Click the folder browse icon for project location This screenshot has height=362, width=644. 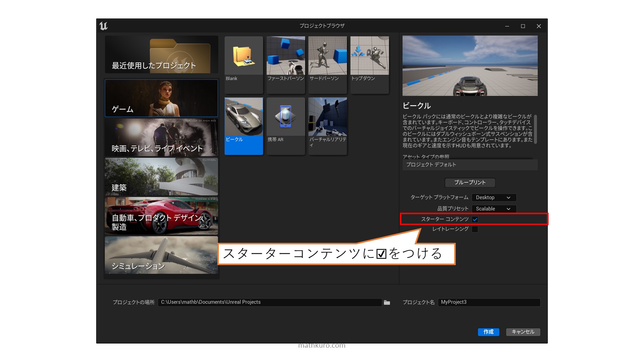point(387,302)
